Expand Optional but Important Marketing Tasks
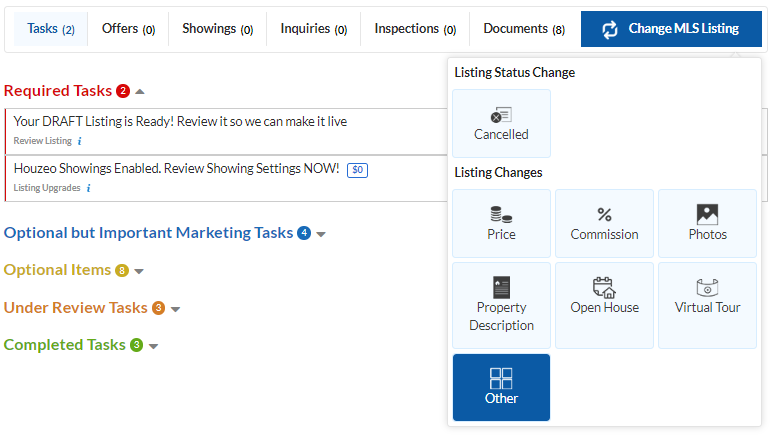 click(x=321, y=234)
